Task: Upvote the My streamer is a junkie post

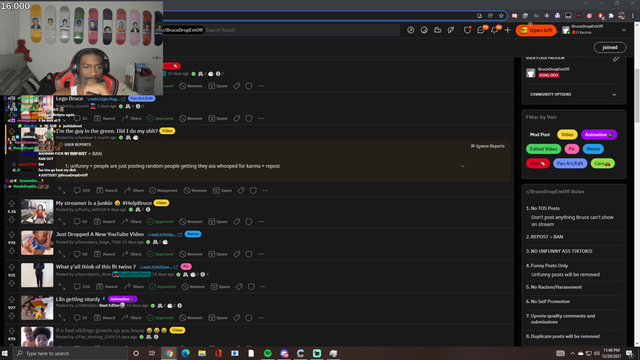Action: 11,203
